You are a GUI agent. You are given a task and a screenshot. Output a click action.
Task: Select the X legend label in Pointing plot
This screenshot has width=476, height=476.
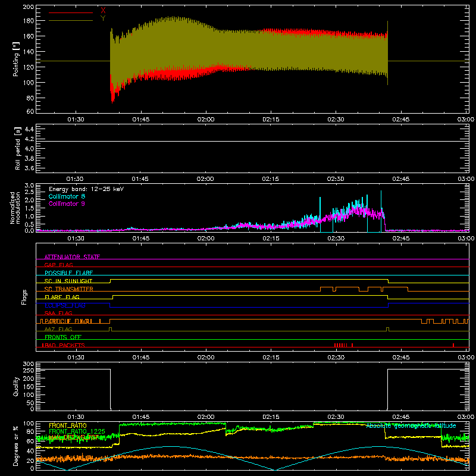(103, 10)
